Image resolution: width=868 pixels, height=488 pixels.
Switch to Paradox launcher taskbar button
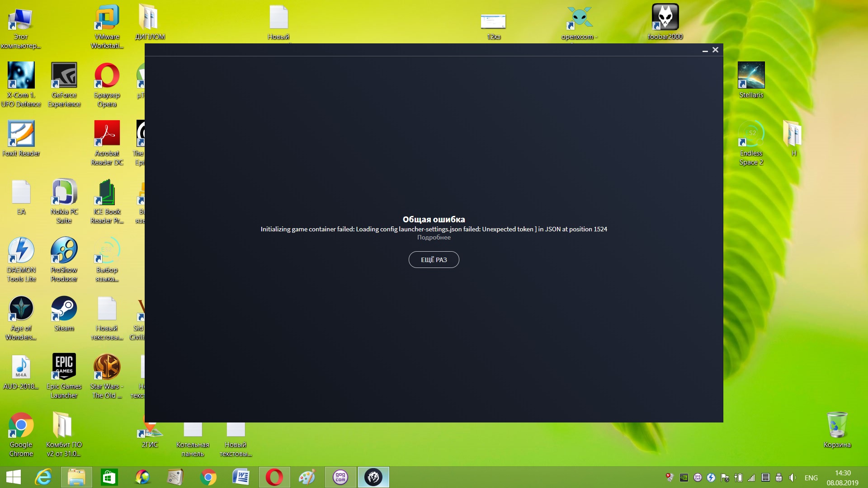373,477
